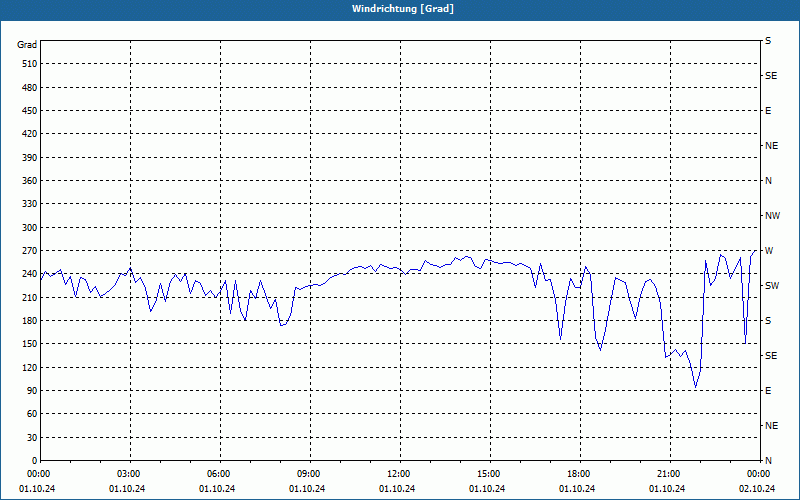Click the 21:00 time label
This screenshot has height=500, width=800.
[x=668, y=474]
